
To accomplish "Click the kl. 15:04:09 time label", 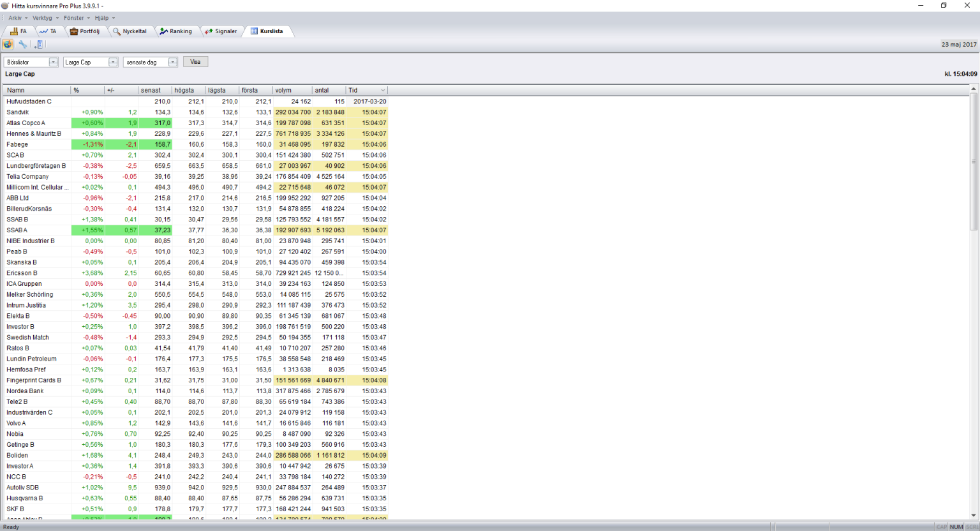I will coord(961,74).
